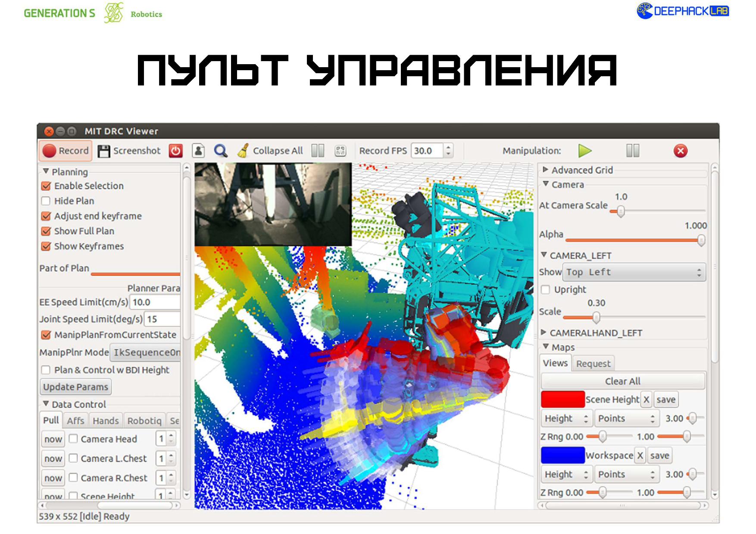Open Workspace's Points dropdown
This screenshot has height=534, width=756.
pyautogui.click(x=626, y=475)
